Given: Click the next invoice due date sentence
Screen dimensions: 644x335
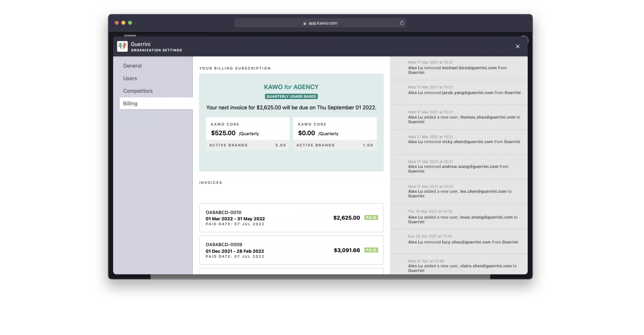Looking at the screenshot, I should [x=291, y=108].
